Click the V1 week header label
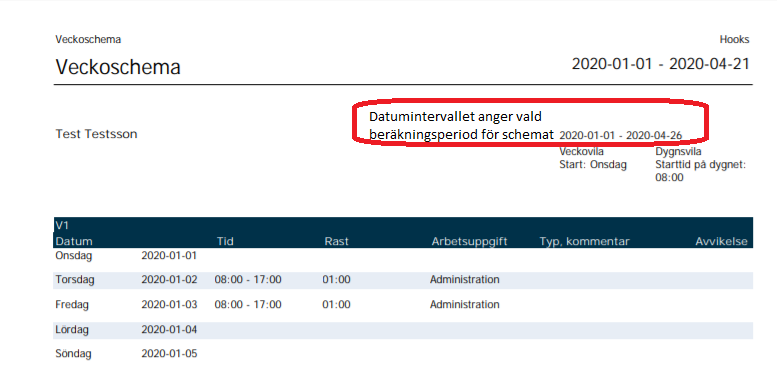The height and width of the screenshot is (377, 777). tap(61, 225)
